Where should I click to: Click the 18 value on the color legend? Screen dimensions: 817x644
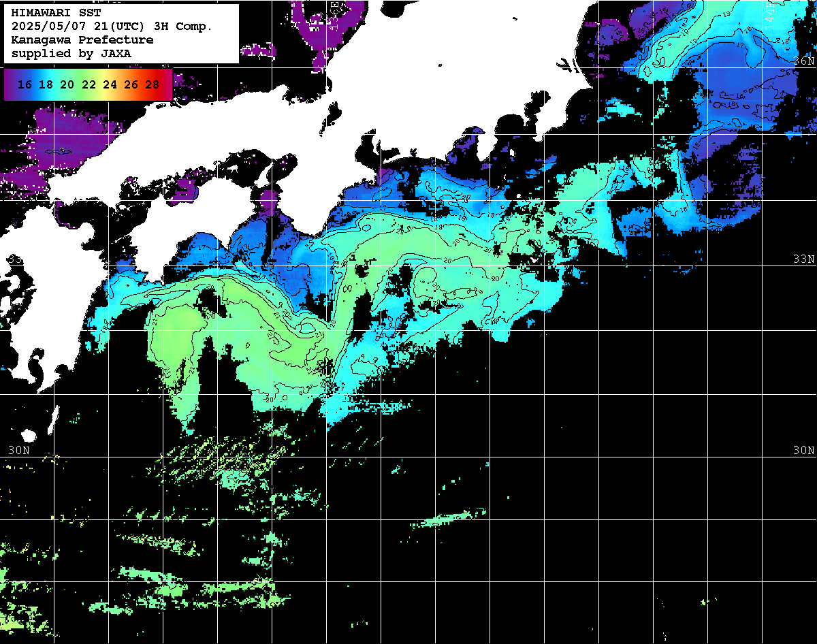coord(46,85)
